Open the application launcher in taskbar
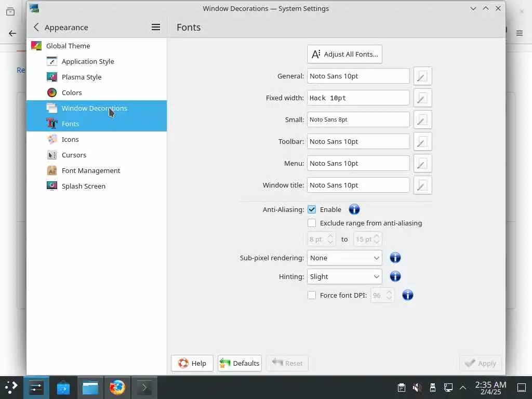Screen dimensions: 532x399 click(11, 387)
